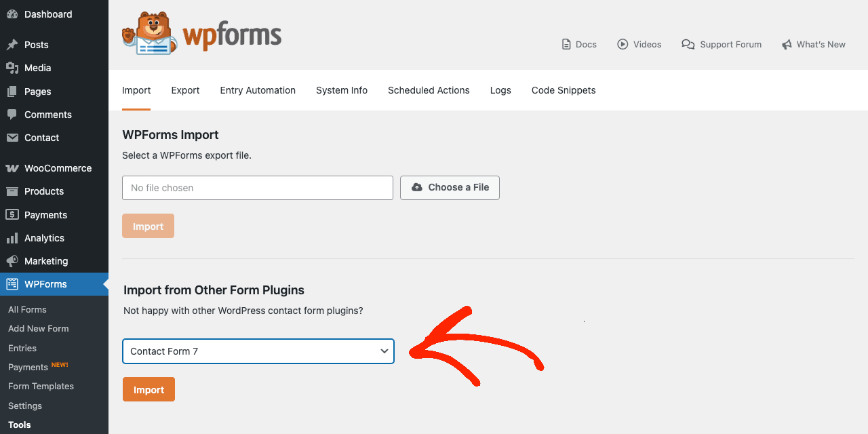Image resolution: width=868 pixels, height=434 pixels.
Task: Click the Dashboard gauge icon
Action: coord(12,14)
